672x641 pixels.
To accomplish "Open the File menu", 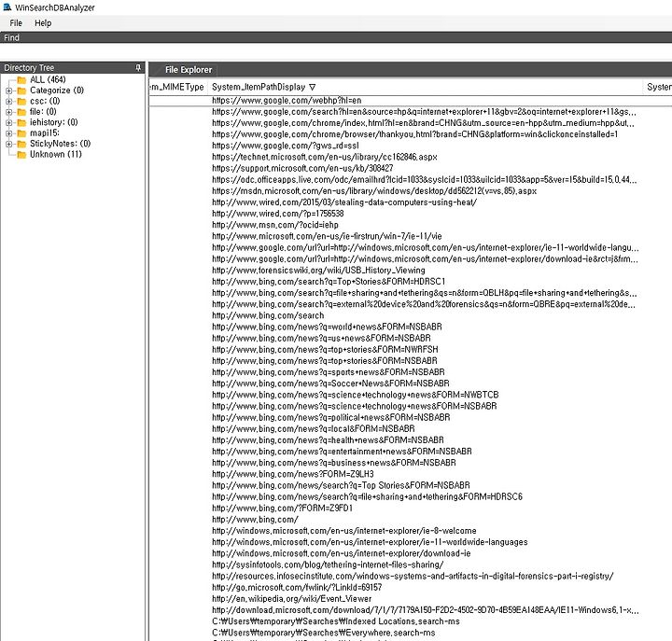I will point(16,23).
